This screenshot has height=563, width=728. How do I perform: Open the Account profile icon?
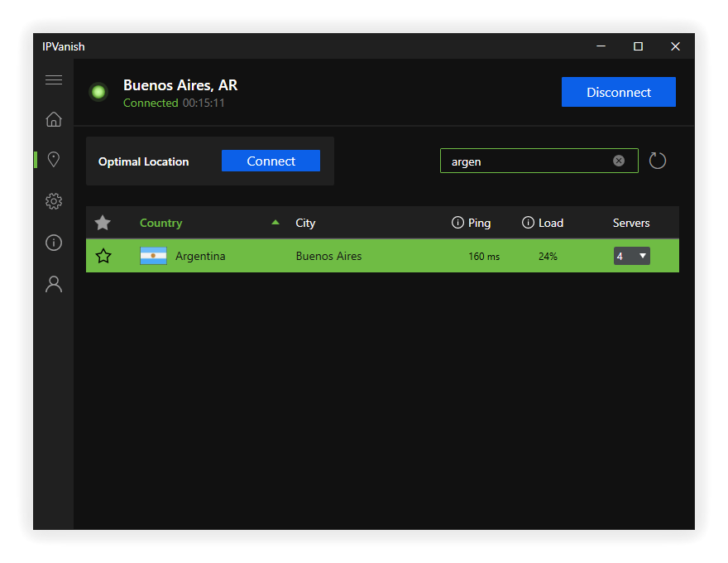[x=54, y=284]
